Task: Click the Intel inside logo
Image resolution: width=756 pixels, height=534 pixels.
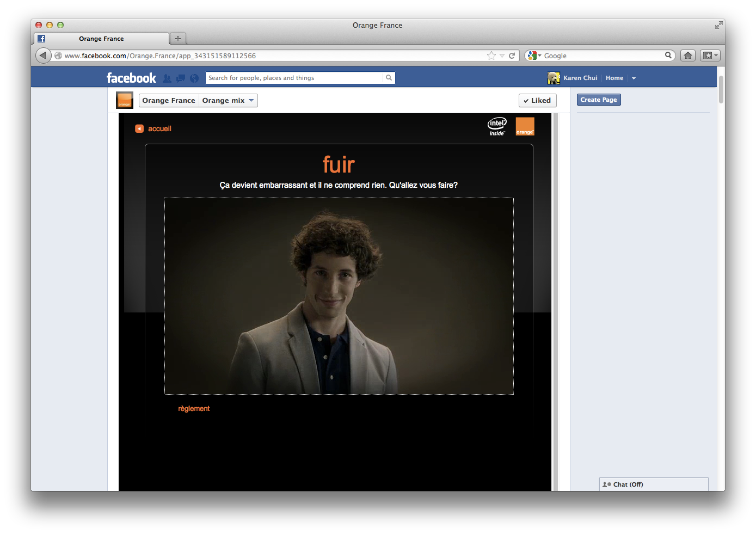Action: coord(497,126)
